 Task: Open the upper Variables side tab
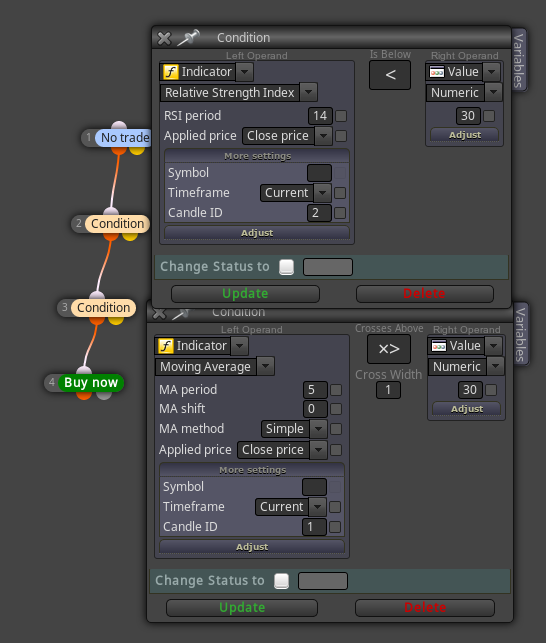[519, 60]
